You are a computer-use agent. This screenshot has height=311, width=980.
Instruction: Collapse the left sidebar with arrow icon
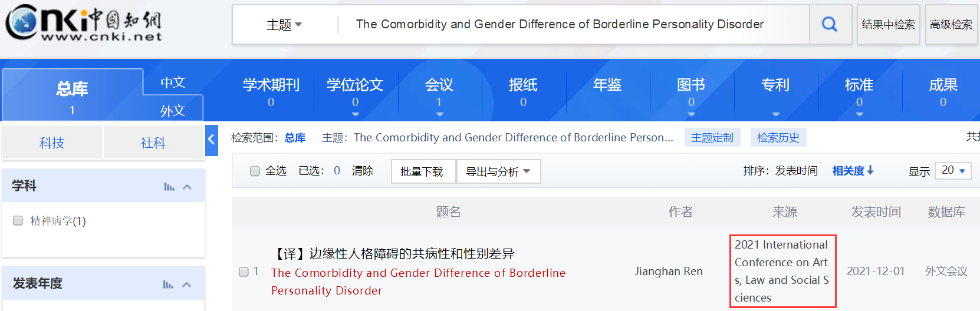pyautogui.click(x=212, y=140)
